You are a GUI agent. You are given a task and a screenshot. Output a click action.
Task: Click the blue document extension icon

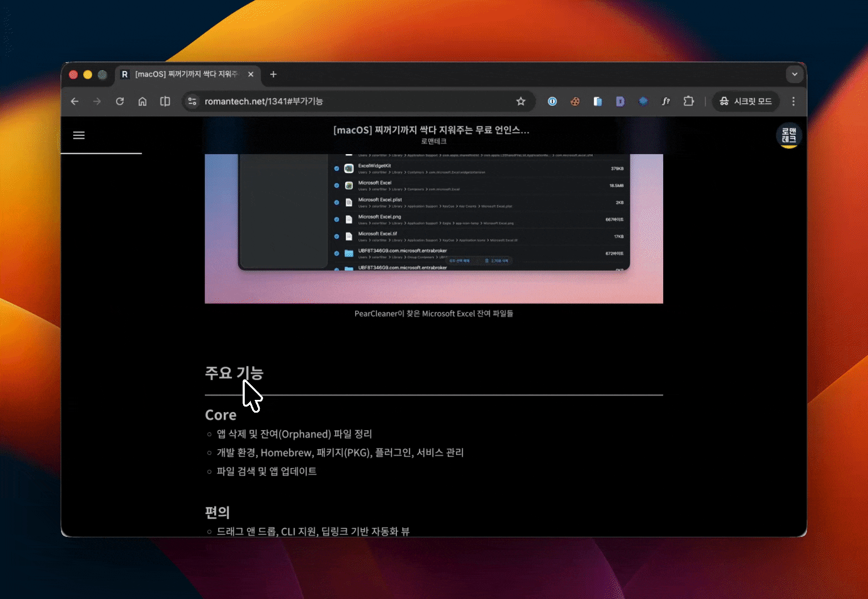pos(598,101)
